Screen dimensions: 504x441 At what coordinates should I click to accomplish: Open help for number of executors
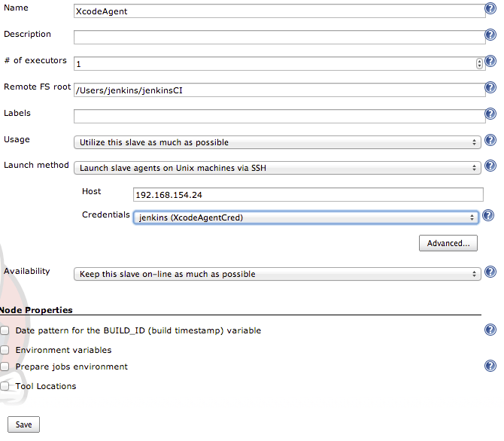click(490, 62)
